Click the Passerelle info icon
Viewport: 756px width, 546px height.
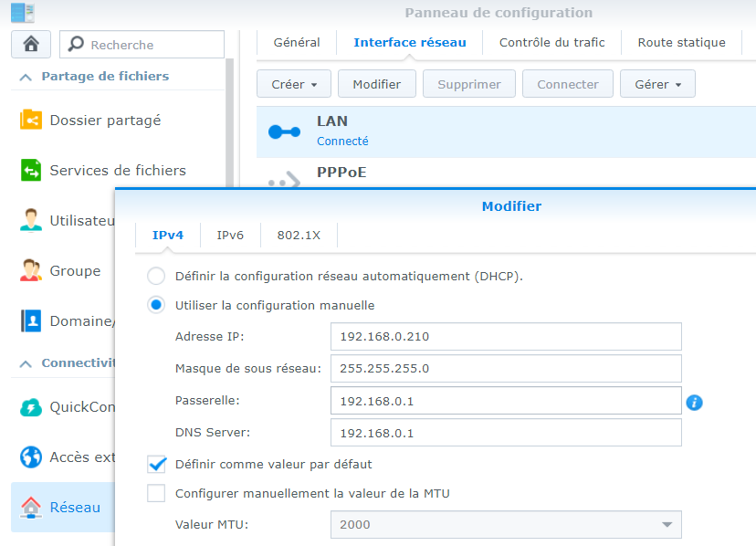(x=694, y=402)
